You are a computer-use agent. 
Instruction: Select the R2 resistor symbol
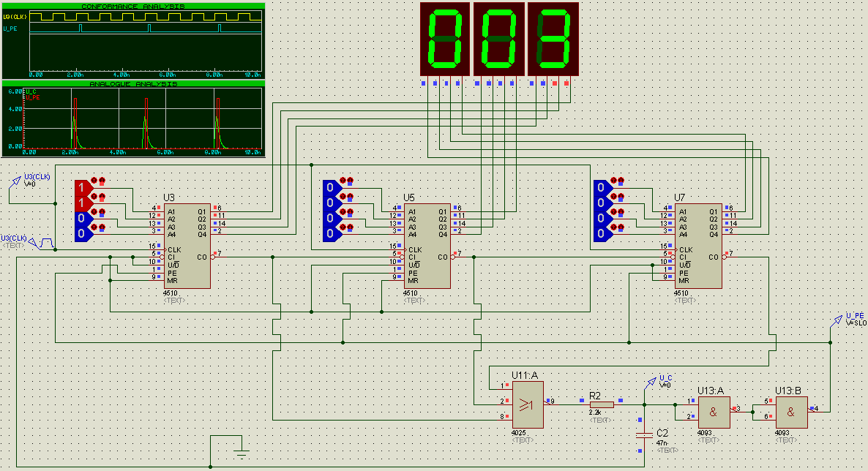pos(602,404)
